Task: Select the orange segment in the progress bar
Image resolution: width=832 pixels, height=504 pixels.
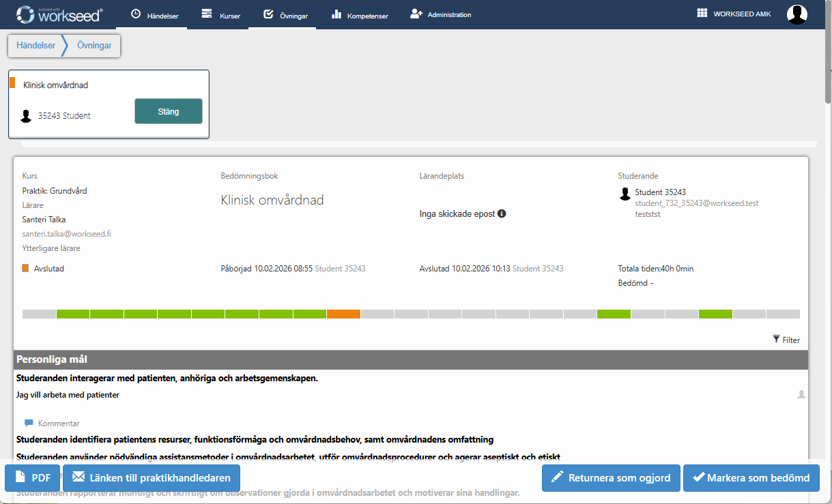Action: [343, 314]
